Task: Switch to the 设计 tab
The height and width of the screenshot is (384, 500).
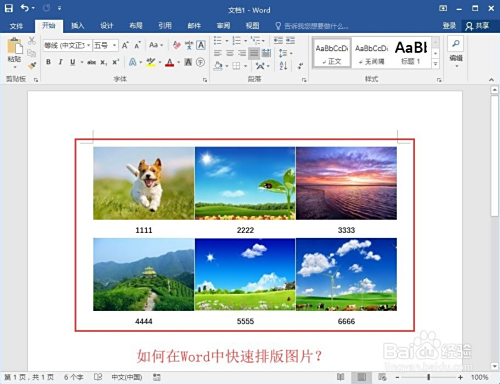Action: (x=107, y=26)
